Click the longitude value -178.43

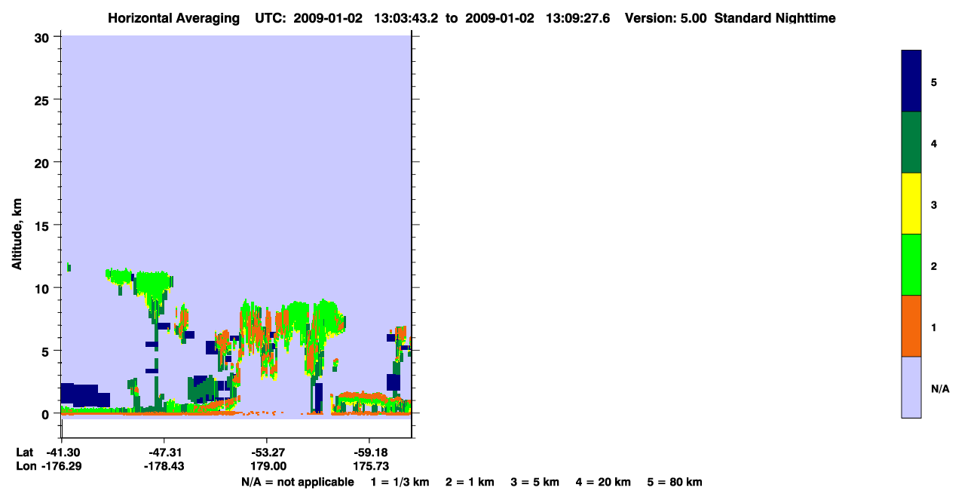click(x=164, y=467)
